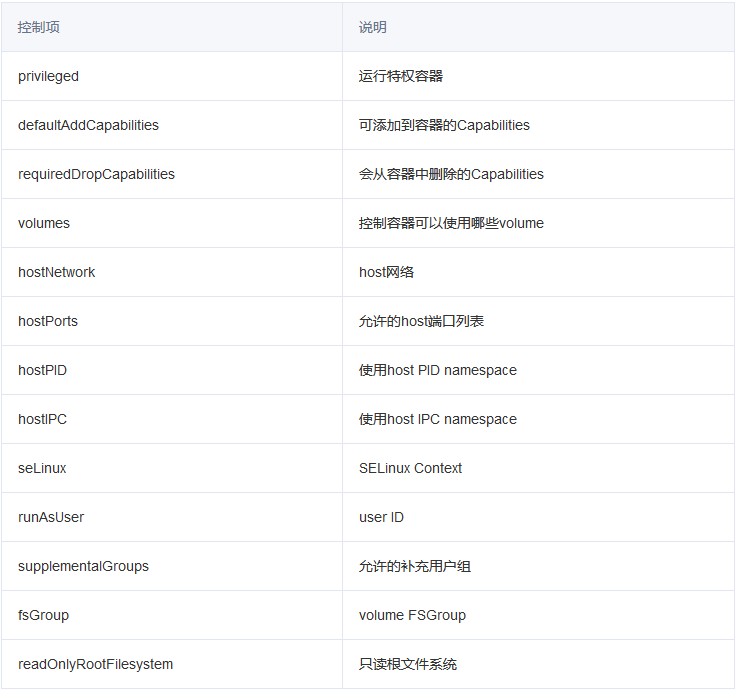Image resolution: width=737 pixels, height=691 pixels.
Task: Click the 运行特权容器 description
Action: click(x=400, y=76)
